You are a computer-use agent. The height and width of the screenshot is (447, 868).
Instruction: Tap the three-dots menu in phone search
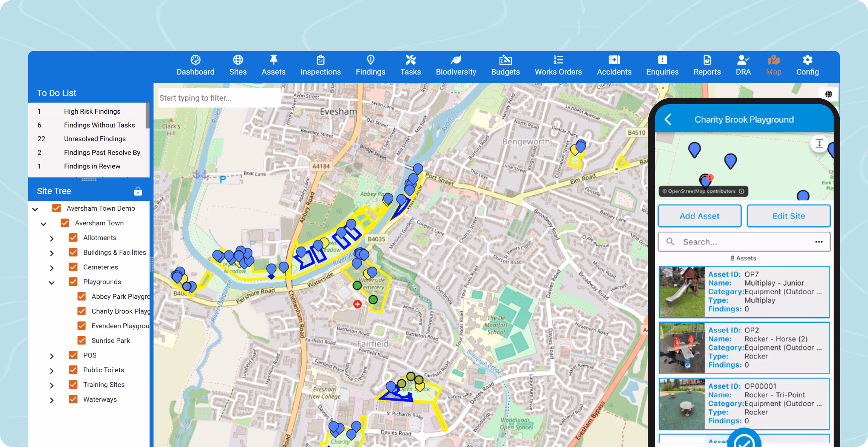[819, 242]
